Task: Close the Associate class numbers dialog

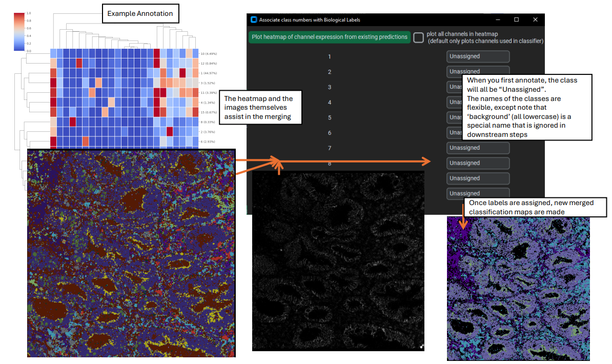Action: click(535, 19)
